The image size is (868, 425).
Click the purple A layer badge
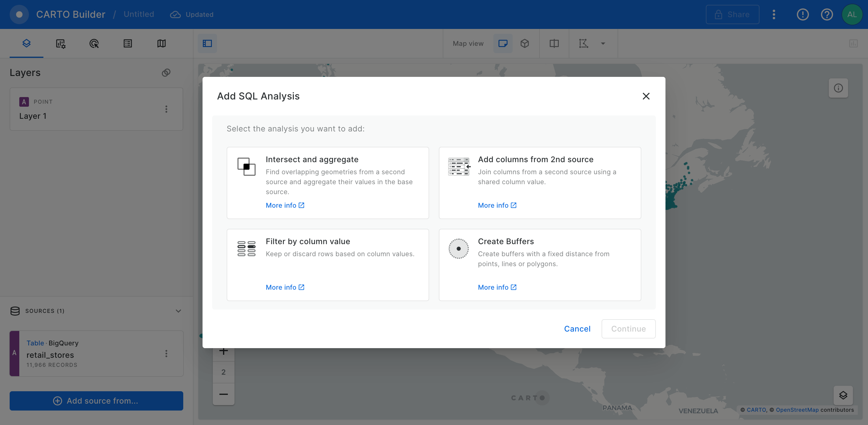24,102
